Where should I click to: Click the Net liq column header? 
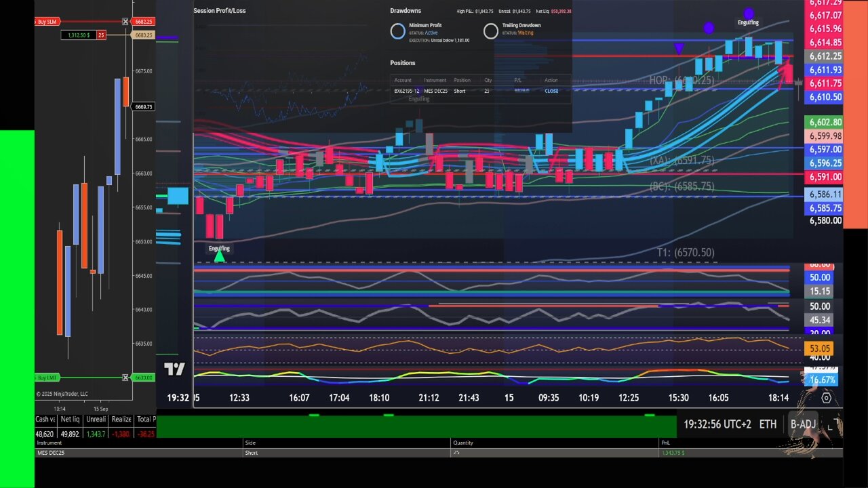pos(70,419)
